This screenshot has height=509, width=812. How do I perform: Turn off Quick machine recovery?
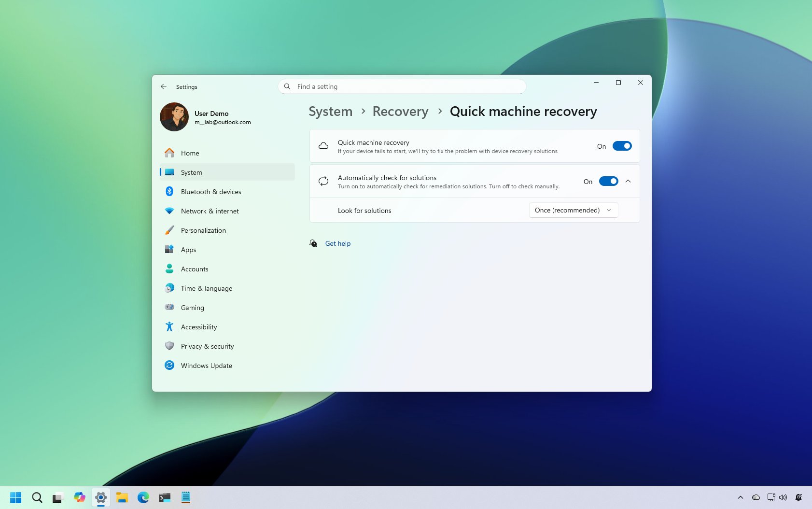tap(623, 145)
